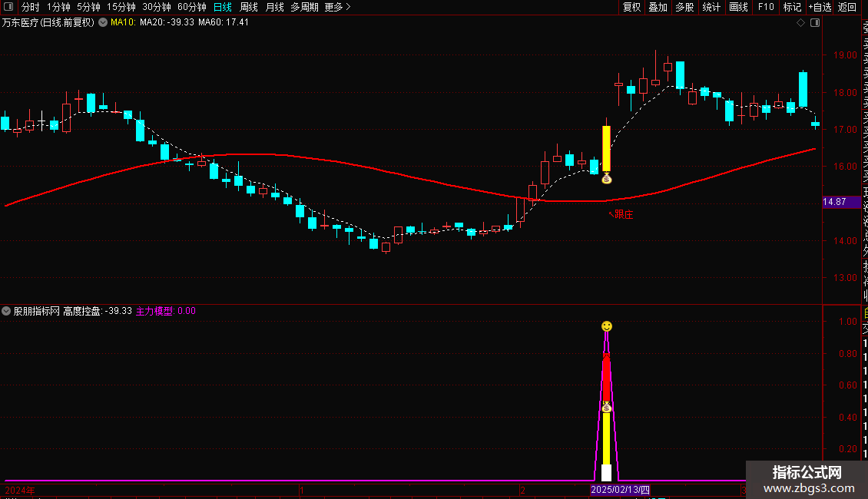Select the 1分钟 period
The height and width of the screenshot is (499, 868).
pyautogui.click(x=58, y=7)
